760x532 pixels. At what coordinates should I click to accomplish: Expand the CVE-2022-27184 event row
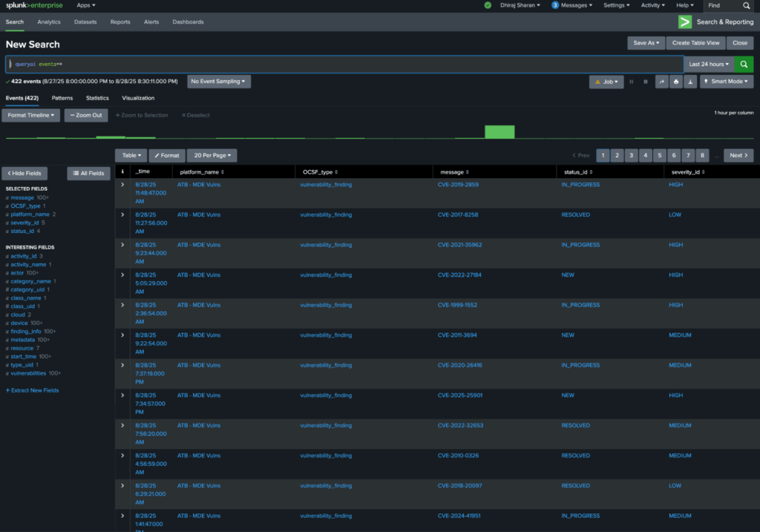pos(122,275)
